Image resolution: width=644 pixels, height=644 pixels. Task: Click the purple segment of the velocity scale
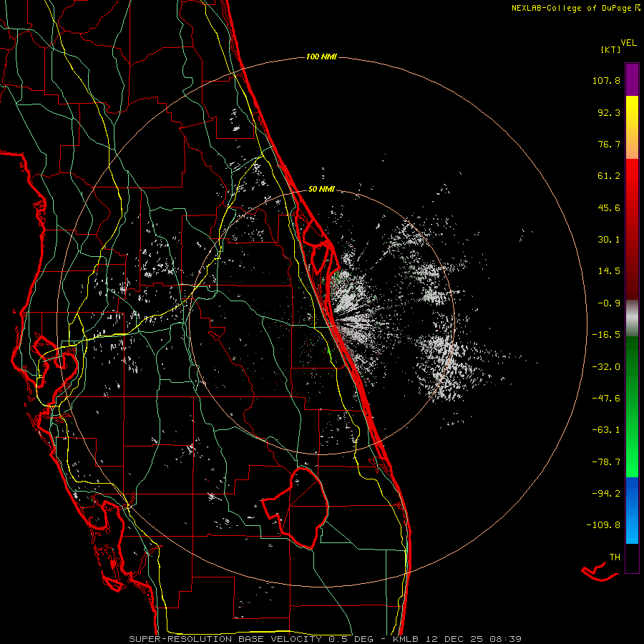click(632, 79)
